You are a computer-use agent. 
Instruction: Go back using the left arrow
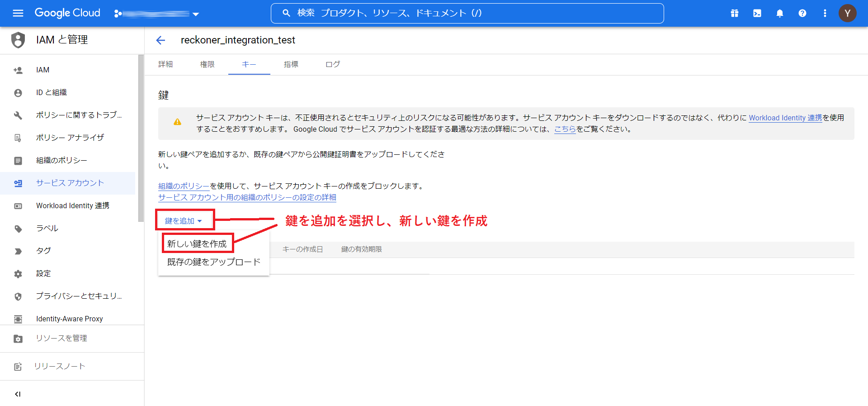[160, 40]
